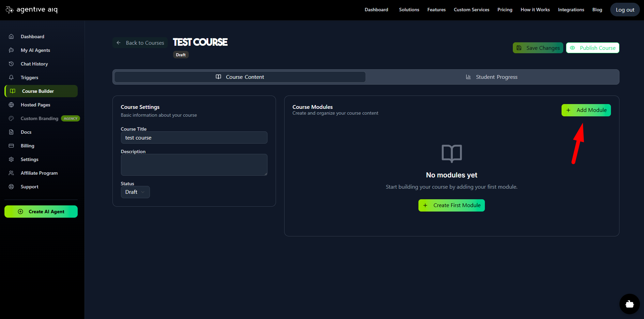Click the My AI Agents robot icon
The image size is (644, 319).
pos(11,50)
